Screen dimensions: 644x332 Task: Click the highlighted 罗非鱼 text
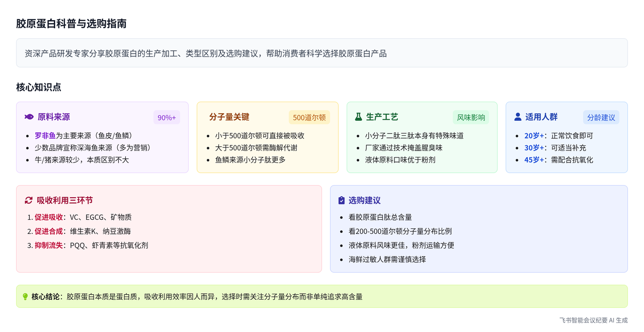click(45, 136)
